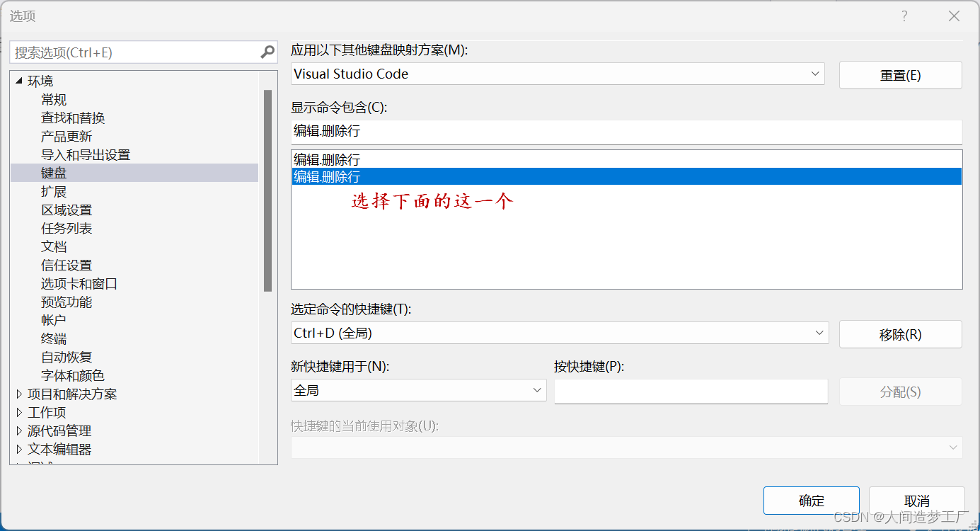980x531 pixels.
Task: Select 扩展 in the tree
Action: coord(54,191)
